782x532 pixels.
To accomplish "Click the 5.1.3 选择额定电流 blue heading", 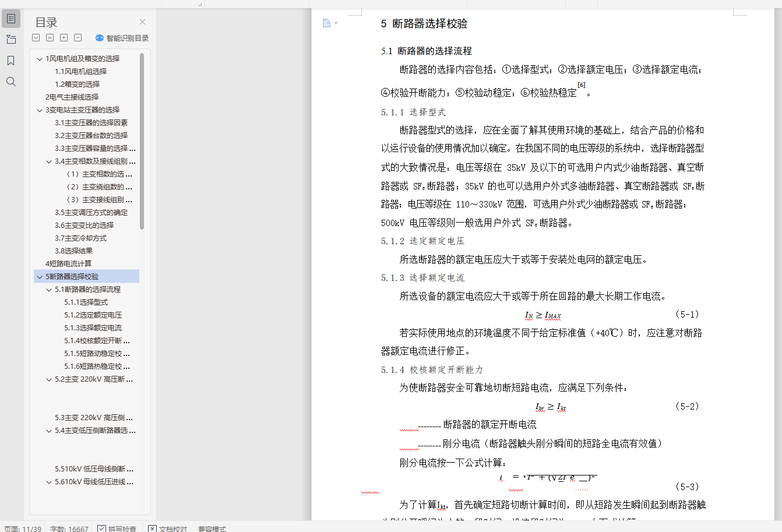I will [x=423, y=277].
